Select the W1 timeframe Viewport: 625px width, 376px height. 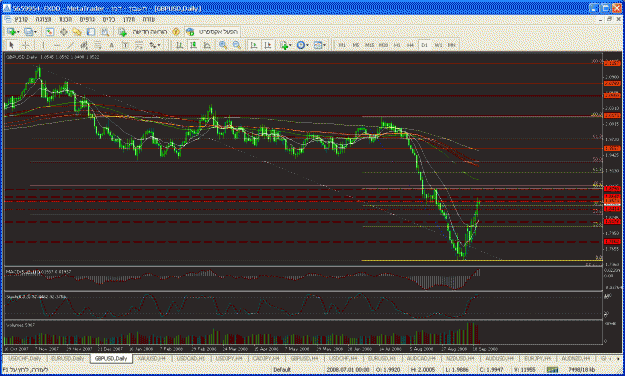438,45
